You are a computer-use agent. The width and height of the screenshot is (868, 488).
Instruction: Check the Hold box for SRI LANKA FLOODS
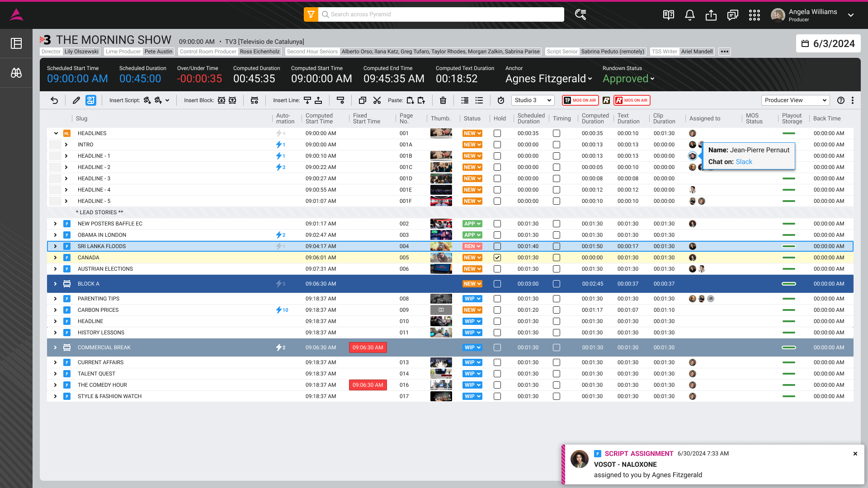pos(497,246)
